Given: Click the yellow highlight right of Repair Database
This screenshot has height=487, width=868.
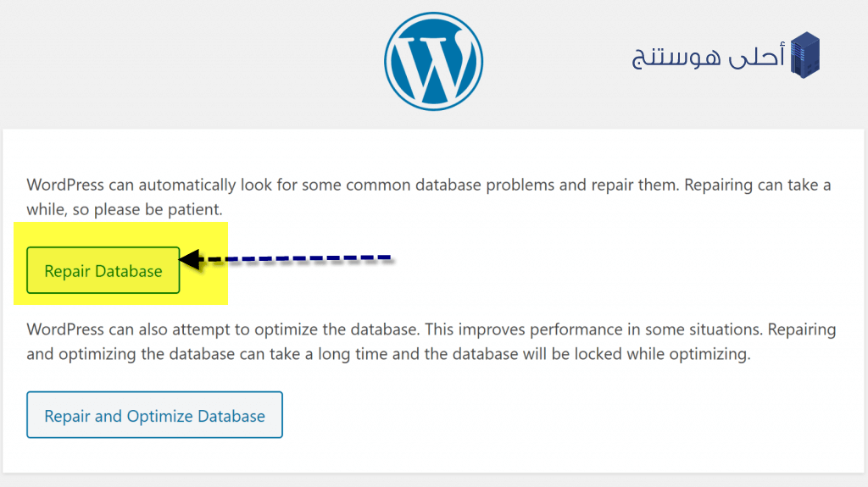Looking at the screenshot, I should [203, 282].
